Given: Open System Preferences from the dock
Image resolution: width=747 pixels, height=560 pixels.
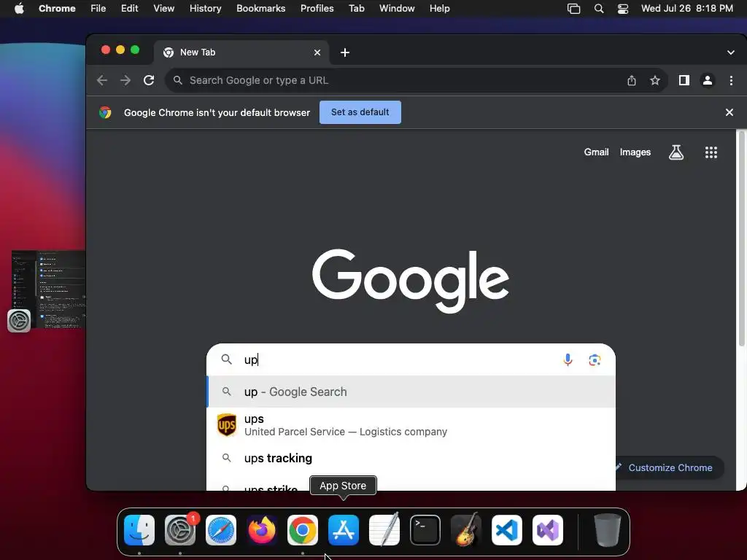Looking at the screenshot, I should tap(180, 530).
